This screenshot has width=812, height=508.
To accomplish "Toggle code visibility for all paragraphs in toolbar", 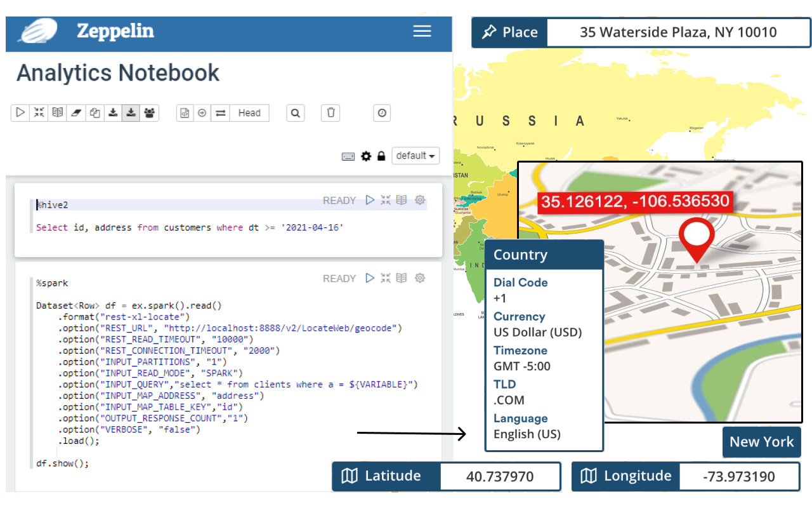I will pos(39,113).
